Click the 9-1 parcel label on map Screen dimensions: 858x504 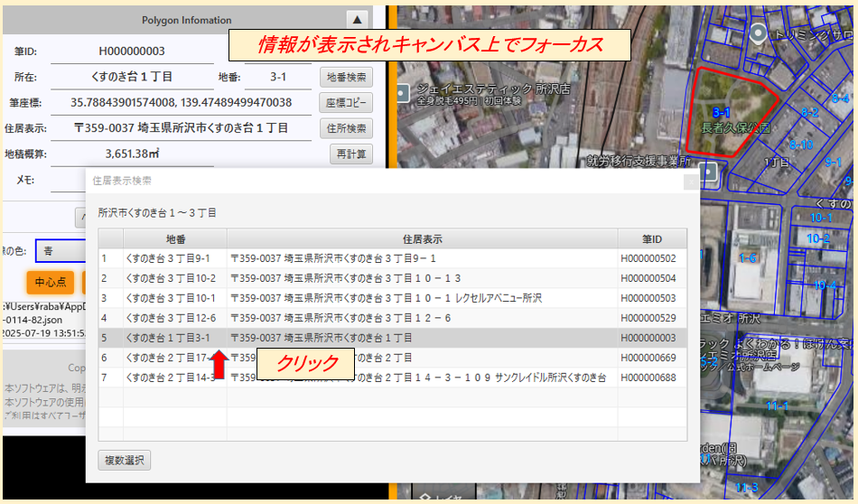tap(833, 162)
